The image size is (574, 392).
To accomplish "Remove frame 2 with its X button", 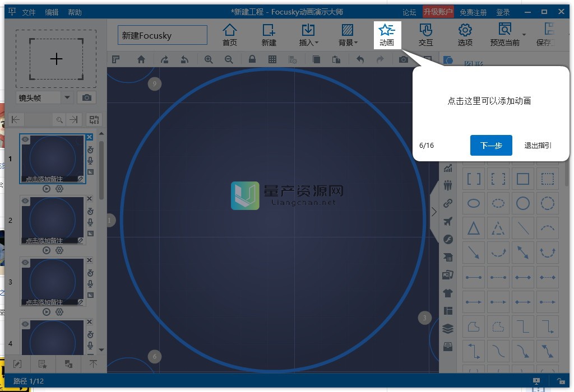I will coord(89,199).
